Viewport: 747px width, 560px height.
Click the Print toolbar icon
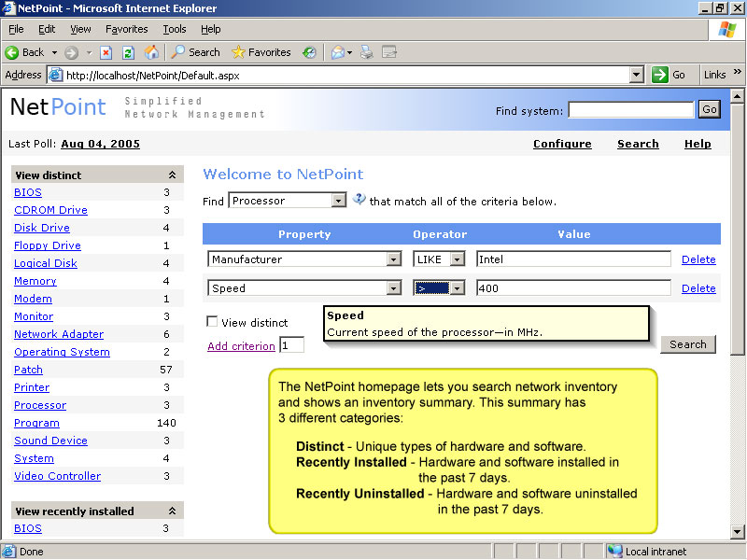(367, 52)
